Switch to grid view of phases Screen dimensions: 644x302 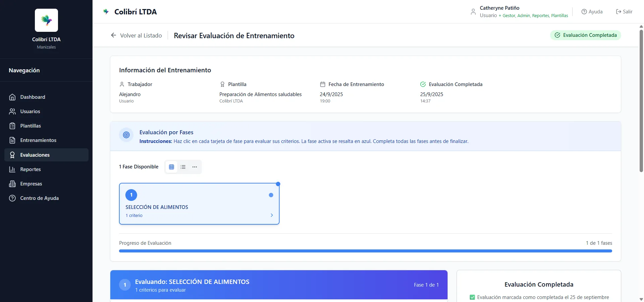pos(172,167)
